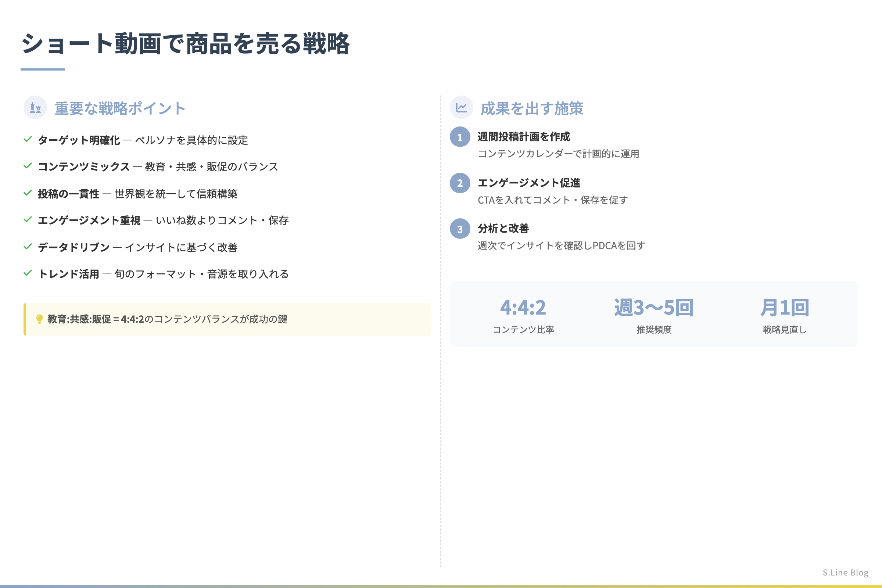
Task: Click the number 1 step circle
Action: pyautogui.click(x=460, y=137)
